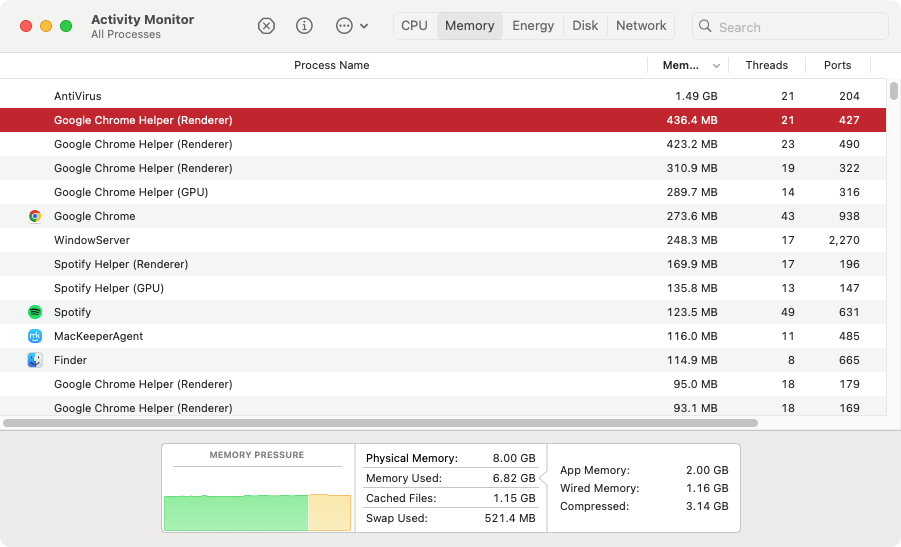The width and height of the screenshot is (901, 547).
Task: Click the Finder icon in process list
Action: (x=35, y=360)
